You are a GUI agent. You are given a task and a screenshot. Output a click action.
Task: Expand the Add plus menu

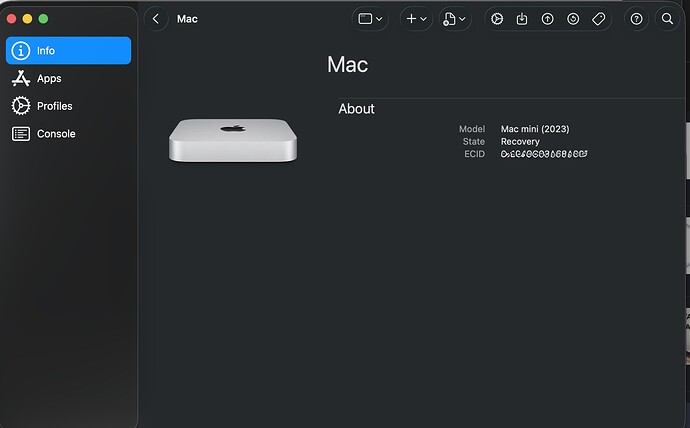click(416, 19)
